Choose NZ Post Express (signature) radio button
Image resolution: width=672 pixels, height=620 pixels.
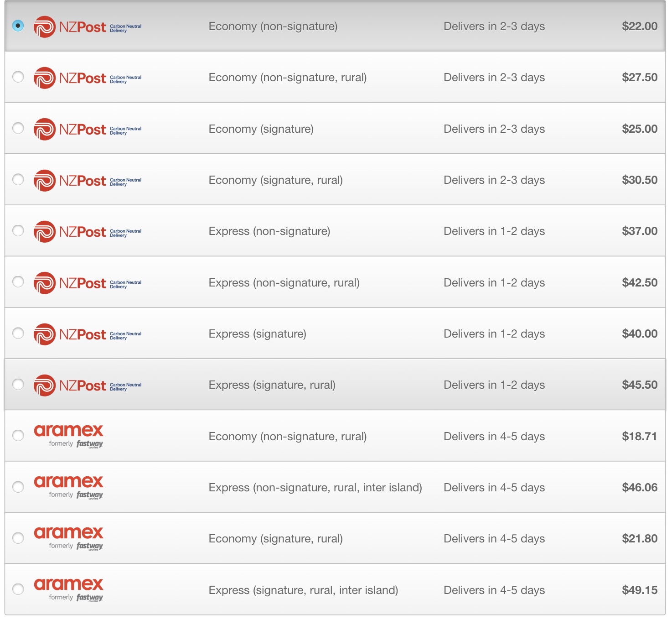18,333
